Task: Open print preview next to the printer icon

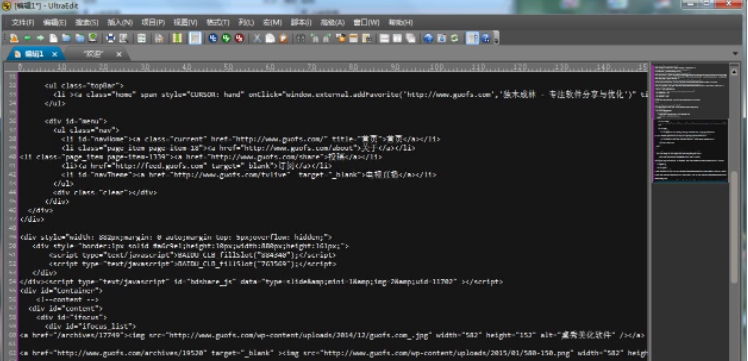Action: coord(124,38)
